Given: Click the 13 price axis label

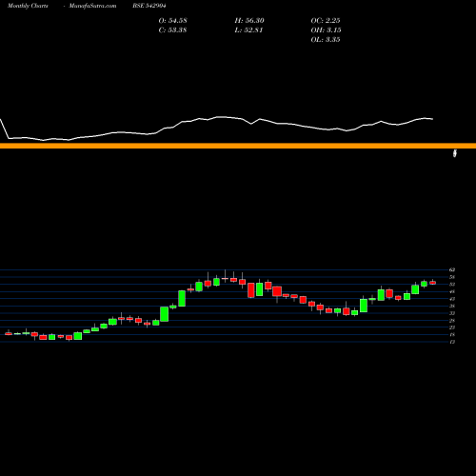Looking at the screenshot, I should [452, 342].
